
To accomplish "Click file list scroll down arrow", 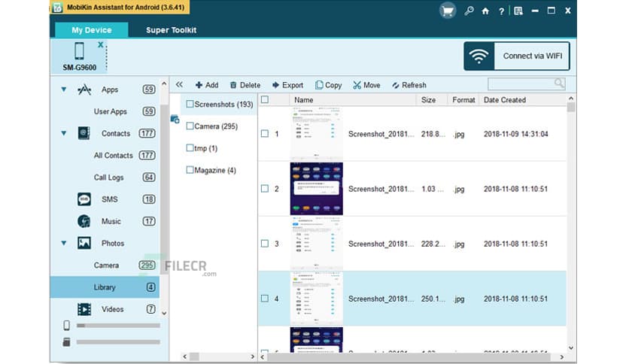I will pyautogui.click(x=571, y=348).
